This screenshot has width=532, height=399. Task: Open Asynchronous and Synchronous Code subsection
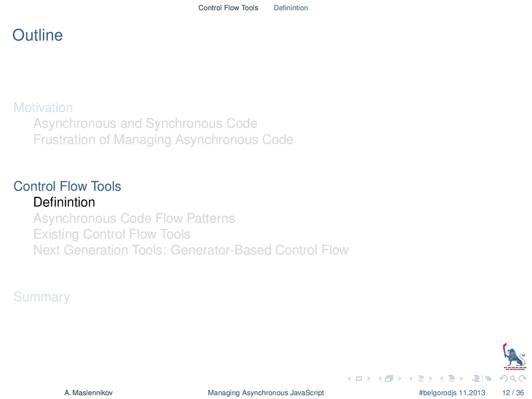145,124
